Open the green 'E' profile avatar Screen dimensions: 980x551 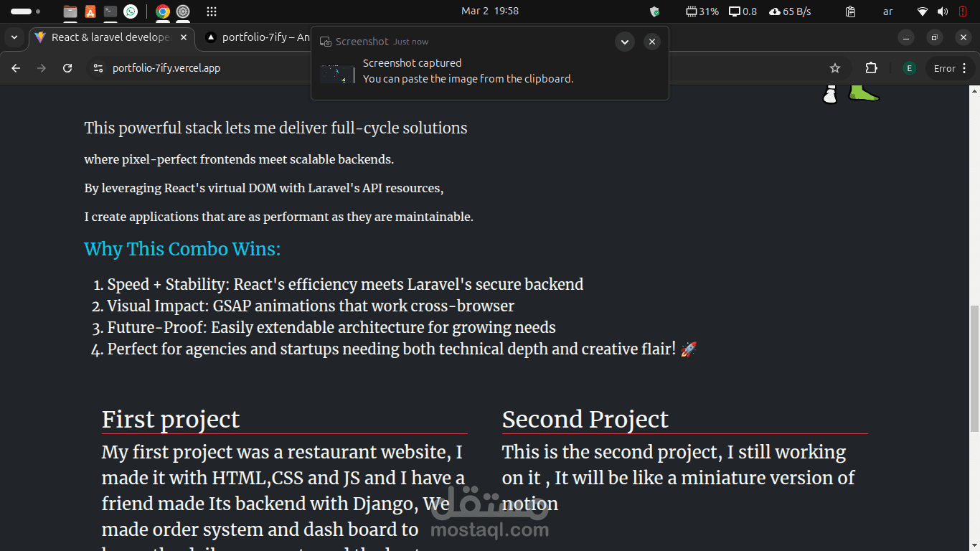point(909,68)
